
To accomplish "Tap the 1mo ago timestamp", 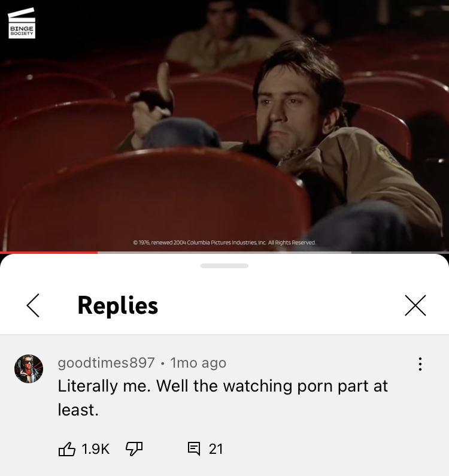I will (x=198, y=363).
